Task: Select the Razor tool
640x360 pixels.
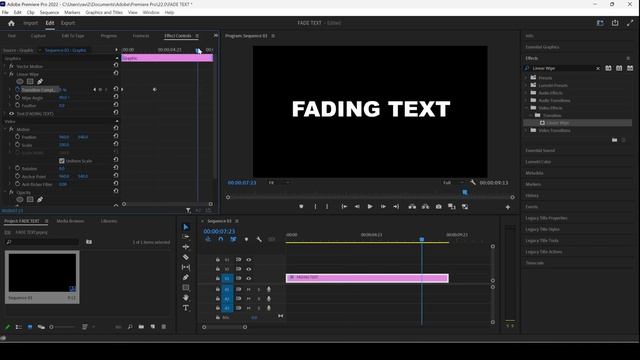Action: 186,257
